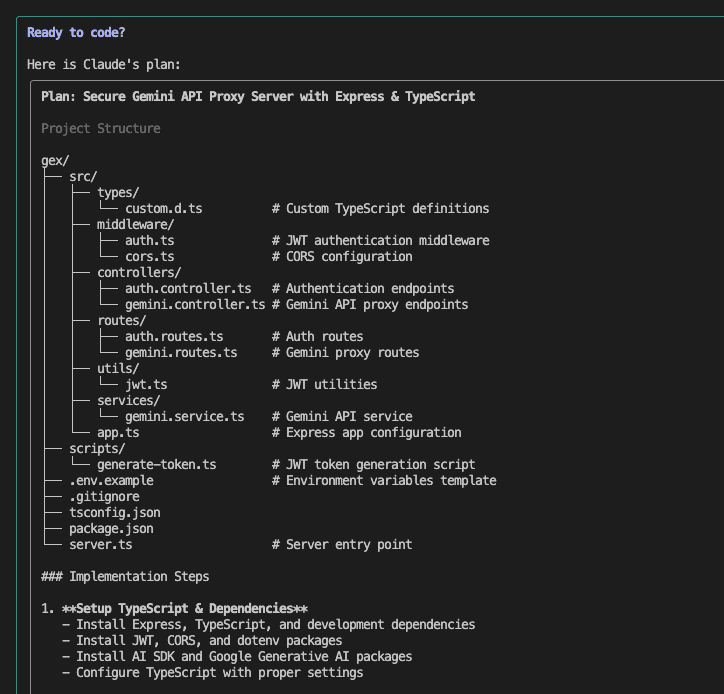The image size is (724, 694).
Task: Select the controllers/ folder row
Action: point(139,272)
